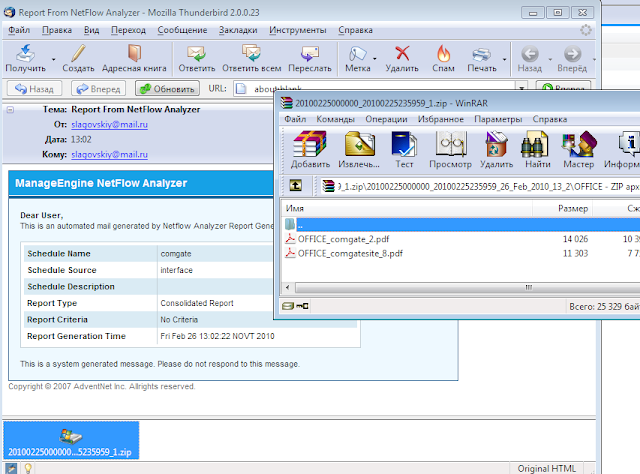Click the Thunderbird activity throbber icon

coord(586,30)
